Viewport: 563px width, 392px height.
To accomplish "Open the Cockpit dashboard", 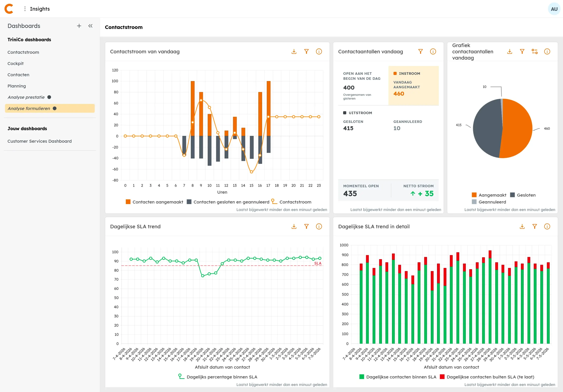I will (15, 64).
